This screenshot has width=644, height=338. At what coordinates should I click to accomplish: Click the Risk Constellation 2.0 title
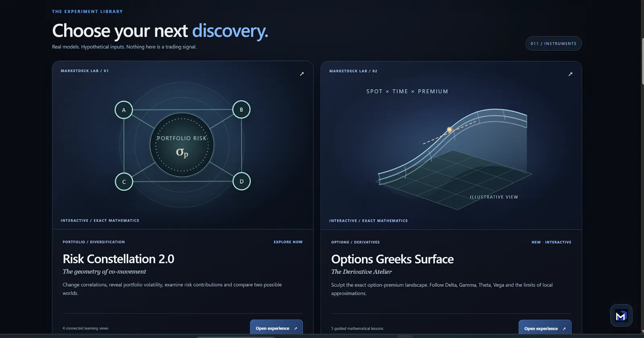[x=118, y=259]
